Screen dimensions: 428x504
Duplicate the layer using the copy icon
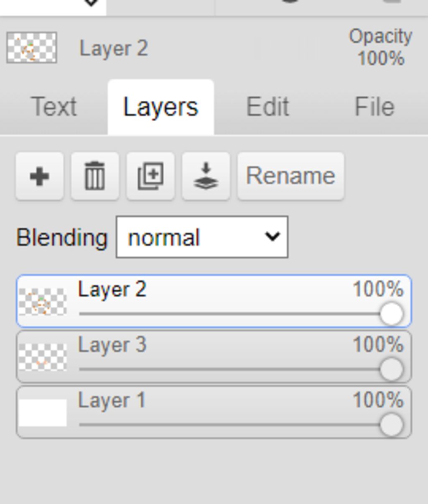pyautogui.click(x=150, y=176)
